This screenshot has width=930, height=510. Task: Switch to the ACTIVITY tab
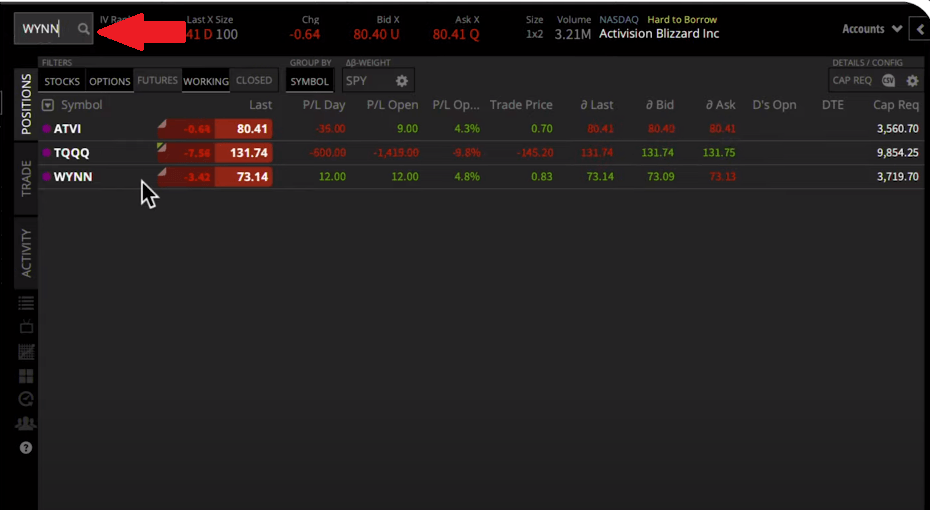tap(26, 253)
